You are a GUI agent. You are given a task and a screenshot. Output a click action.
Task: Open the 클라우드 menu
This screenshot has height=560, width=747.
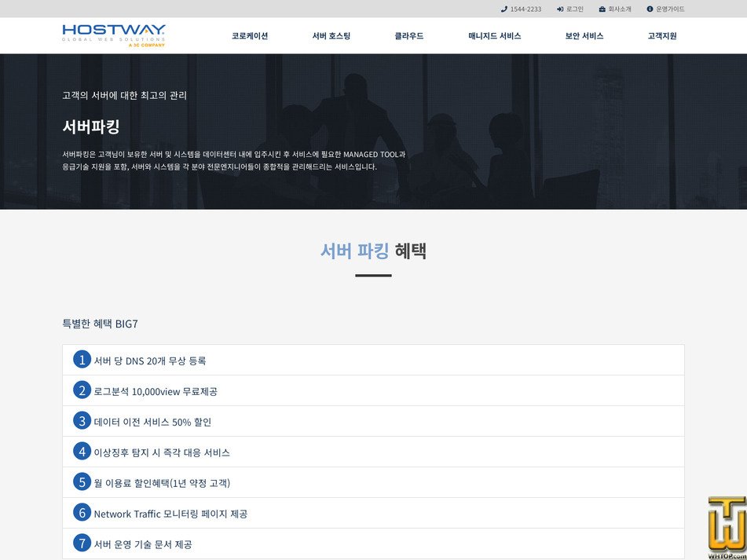(409, 35)
